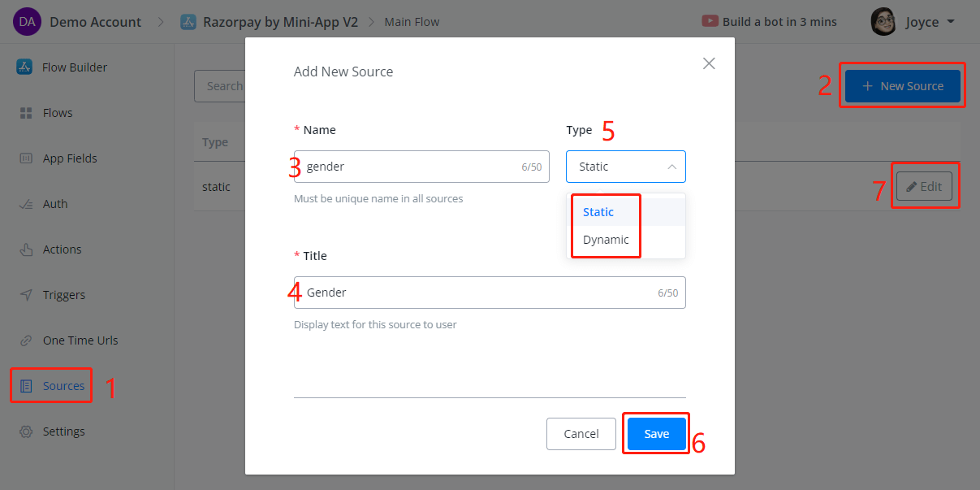
Task: Click the Triggers arrow icon
Action: 25,295
